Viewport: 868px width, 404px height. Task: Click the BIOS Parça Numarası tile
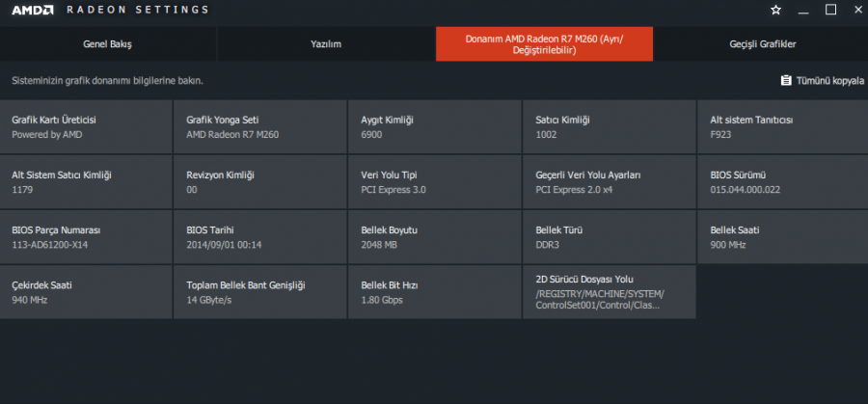coord(87,237)
